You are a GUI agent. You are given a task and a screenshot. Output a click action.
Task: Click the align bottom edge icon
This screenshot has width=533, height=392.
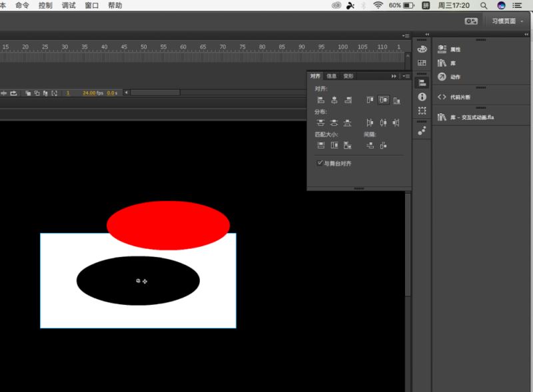tap(396, 100)
